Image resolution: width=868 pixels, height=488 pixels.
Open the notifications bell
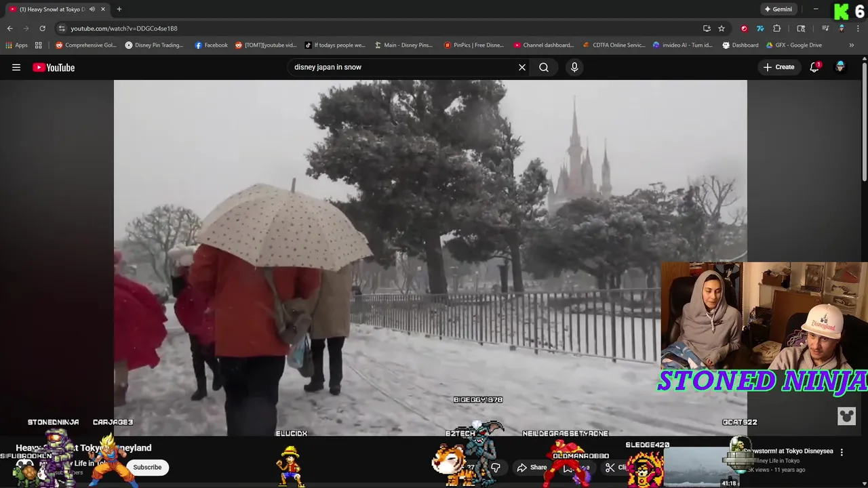point(814,67)
